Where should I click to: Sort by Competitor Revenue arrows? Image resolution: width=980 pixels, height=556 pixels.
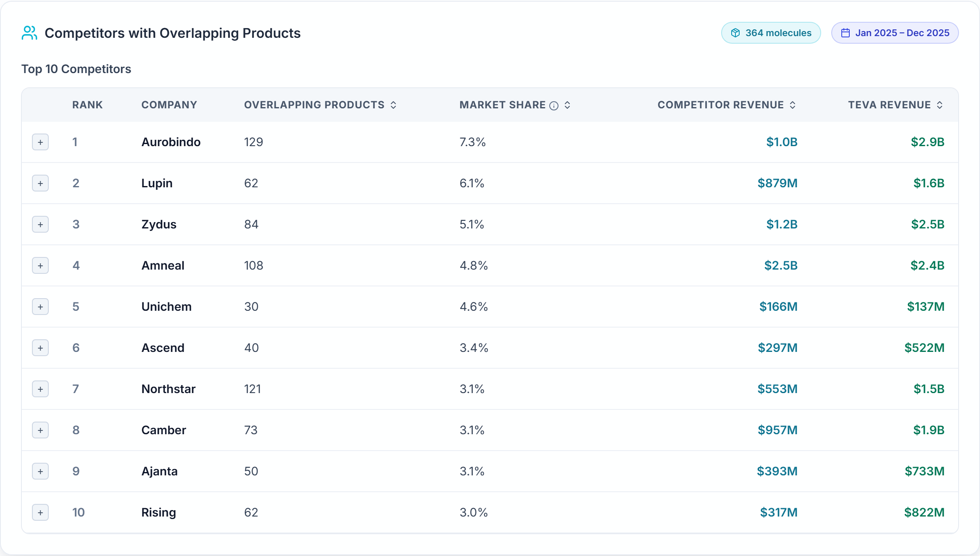pyautogui.click(x=793, y=105)
